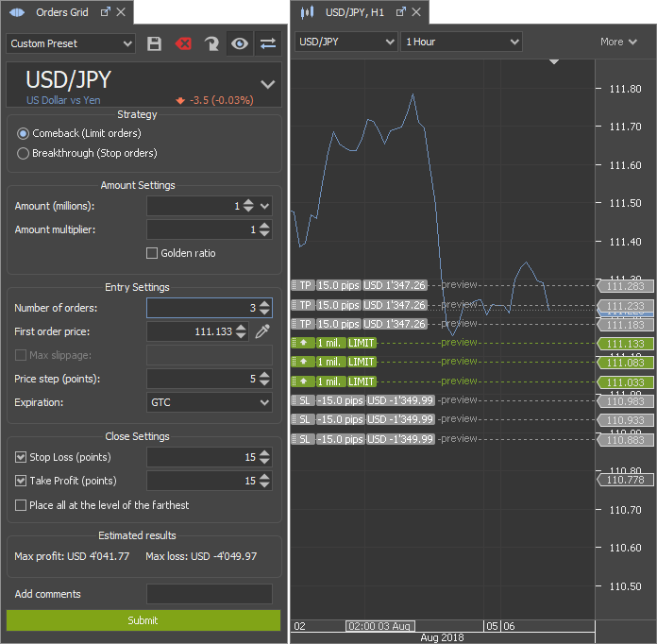Click the SL marker at 110.983
This screenshot has width=657, height=644.
tap(304, 400)
